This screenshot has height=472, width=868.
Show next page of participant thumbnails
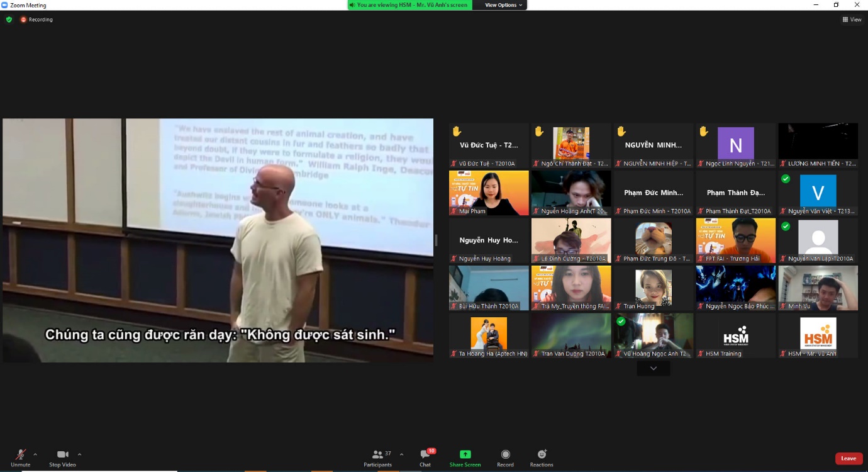[x=653, y=369]
